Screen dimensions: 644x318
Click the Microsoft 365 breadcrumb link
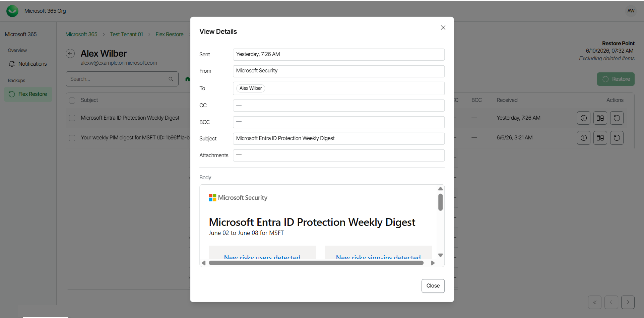(81, 34)
